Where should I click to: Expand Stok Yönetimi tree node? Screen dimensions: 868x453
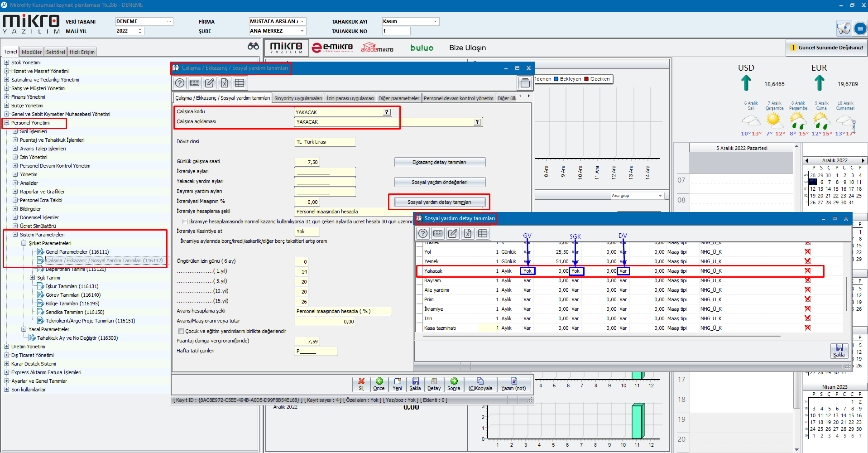click(x=7, y=63)
